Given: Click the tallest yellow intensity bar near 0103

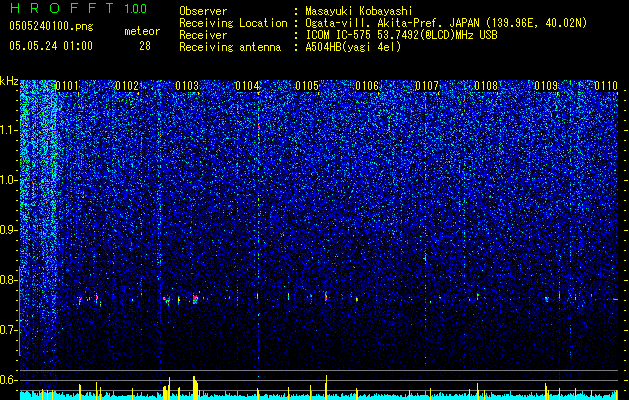Looking at the screenshot, I should 195,388.
